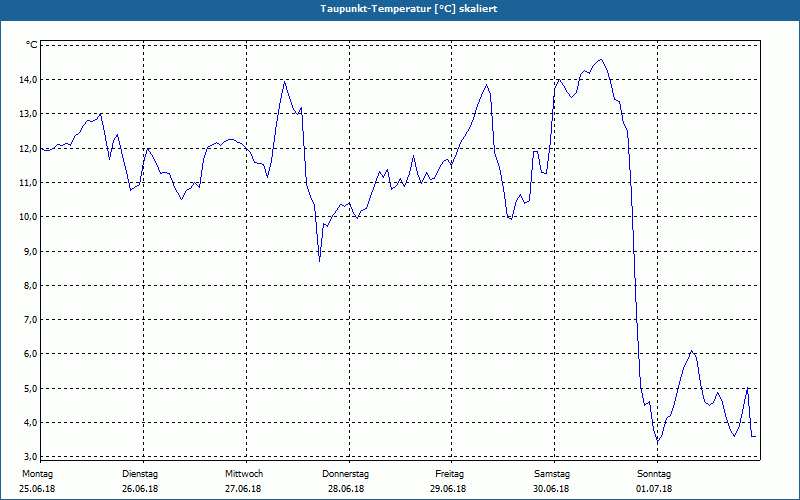Click the '28.06.18' date label
Screen dimensions: 800x500
tap(346, 489)
